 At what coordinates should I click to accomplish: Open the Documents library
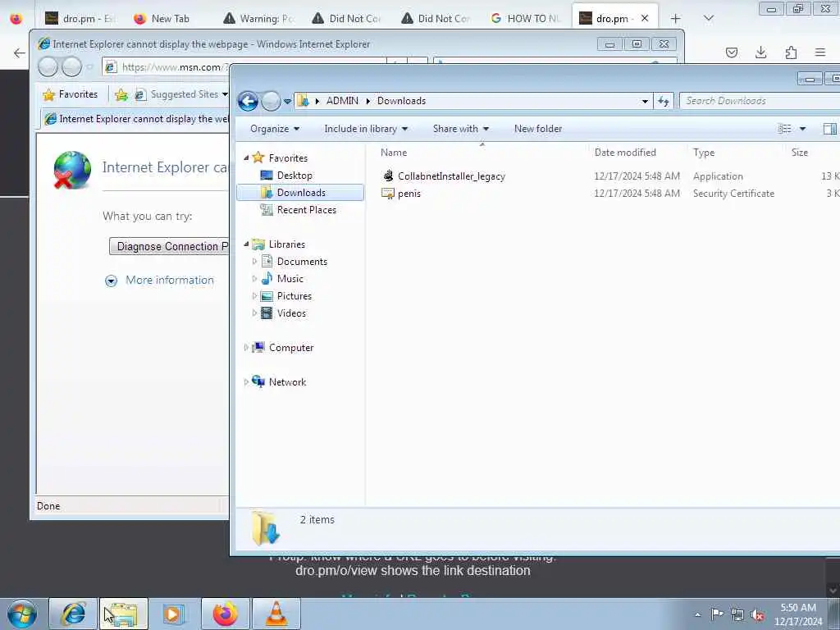pyautogui.click(x=302, y=262)
